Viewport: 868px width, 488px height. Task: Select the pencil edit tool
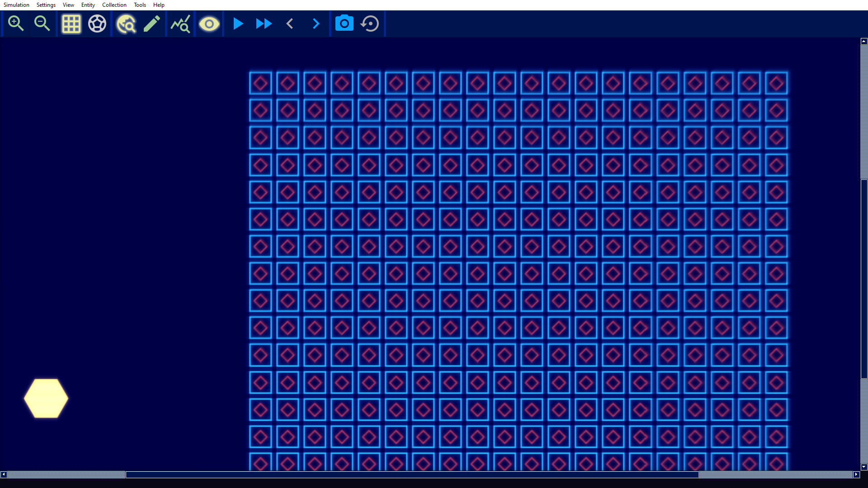152,23
